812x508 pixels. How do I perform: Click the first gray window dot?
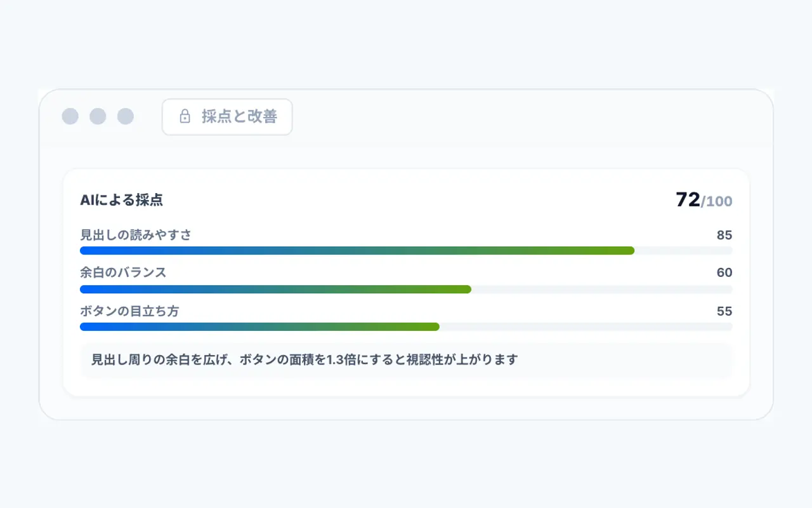(70, 117)
